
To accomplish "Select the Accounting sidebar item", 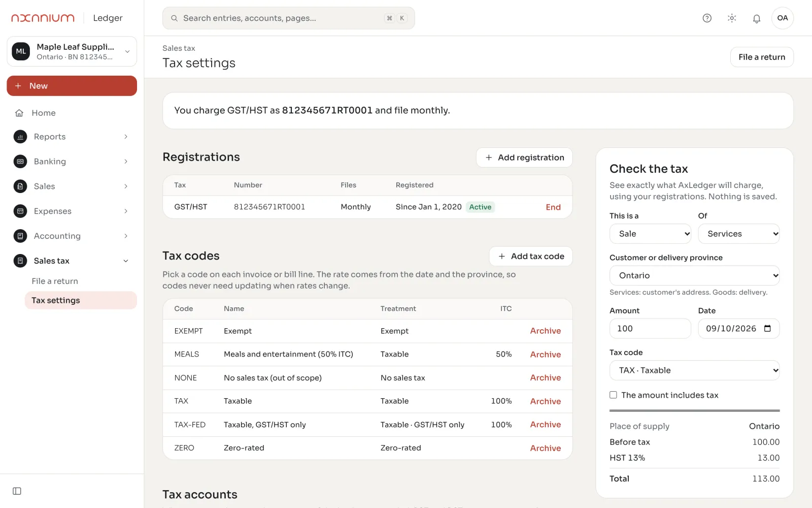I will tap(72, 236).
